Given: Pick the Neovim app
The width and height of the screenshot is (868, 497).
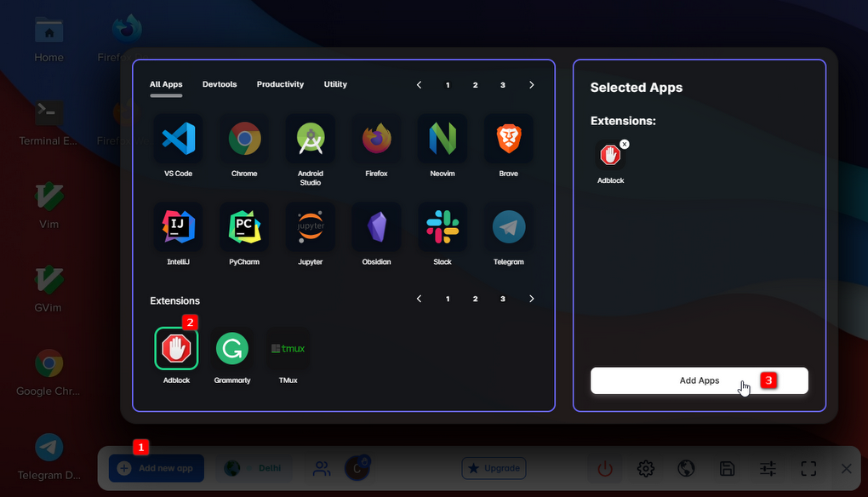Looking at the screenshot, I should point(443,139).
